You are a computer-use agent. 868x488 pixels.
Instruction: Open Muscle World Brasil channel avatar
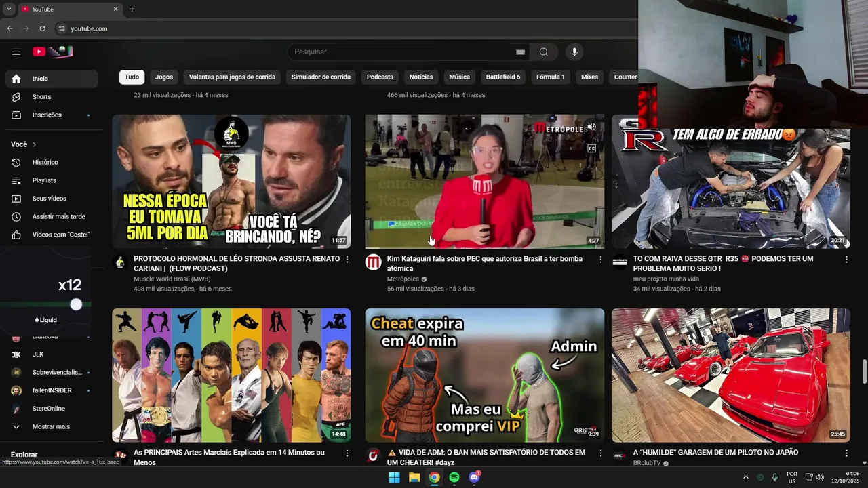point(120,262)
